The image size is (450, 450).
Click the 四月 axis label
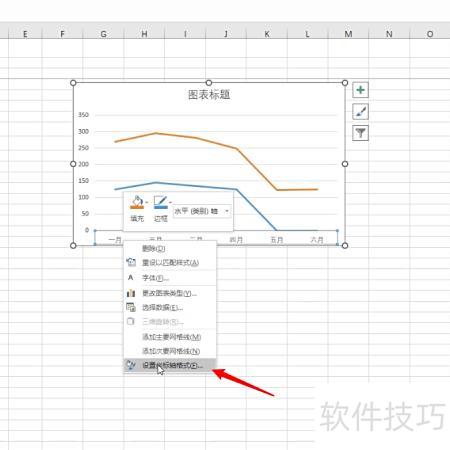(x=236, y=240)
